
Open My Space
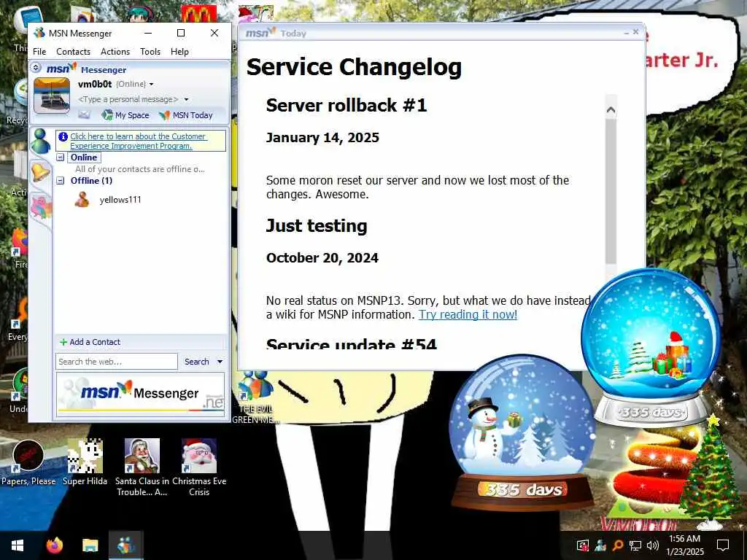click(125, 114)
